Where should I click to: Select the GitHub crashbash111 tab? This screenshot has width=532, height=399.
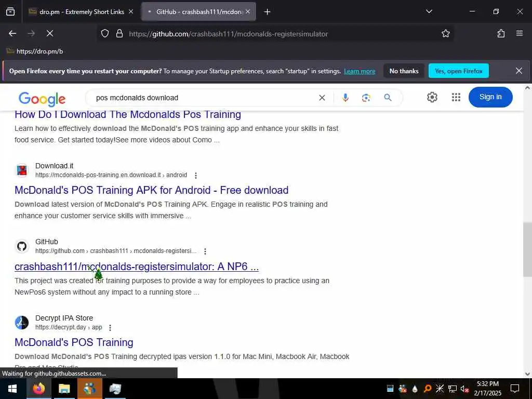click(198, 12)
